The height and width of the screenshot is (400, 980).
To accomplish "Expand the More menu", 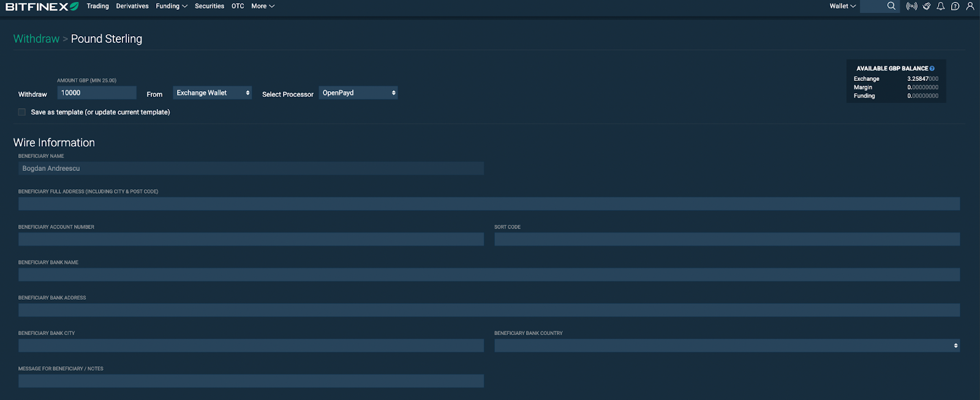I will 263,6.
